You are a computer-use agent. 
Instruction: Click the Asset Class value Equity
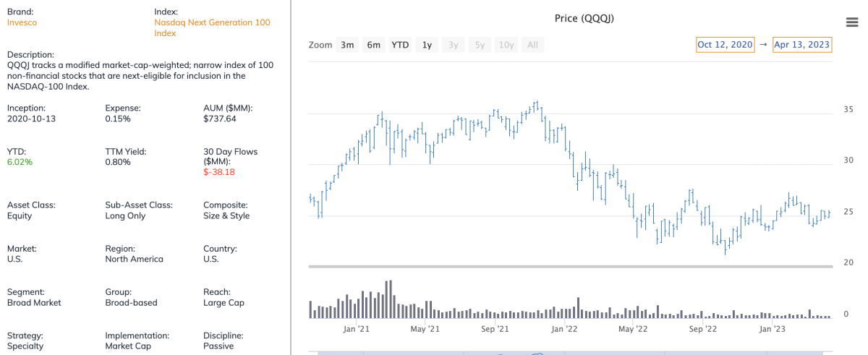pyautogui.click(x=20, y=215)
